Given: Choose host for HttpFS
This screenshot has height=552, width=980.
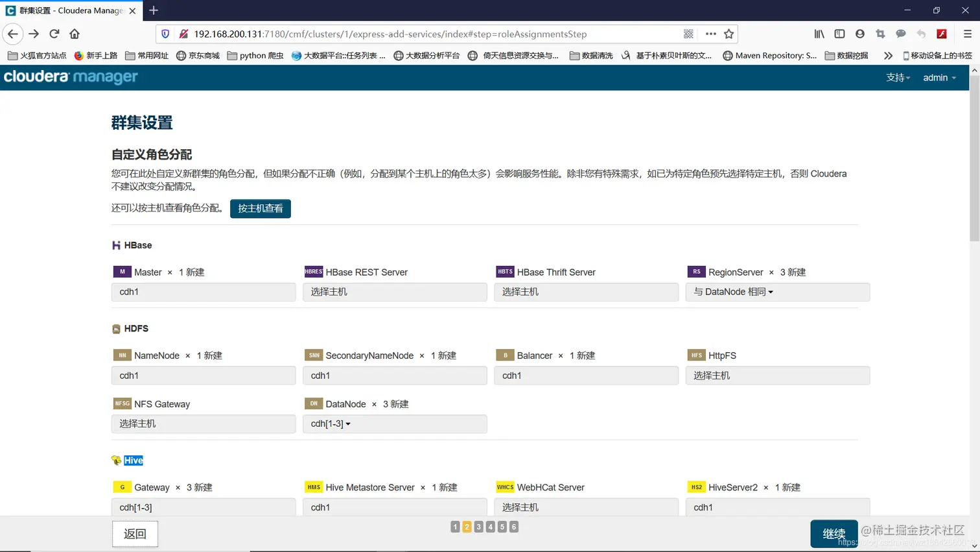Looking at the screenshot, I should click(778, 376).
